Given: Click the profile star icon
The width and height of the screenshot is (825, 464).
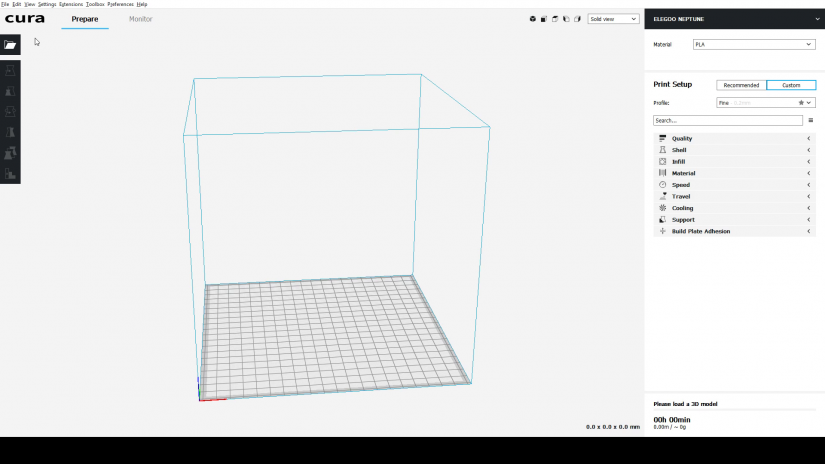Looking at the screenshot, I should [801, 103].
